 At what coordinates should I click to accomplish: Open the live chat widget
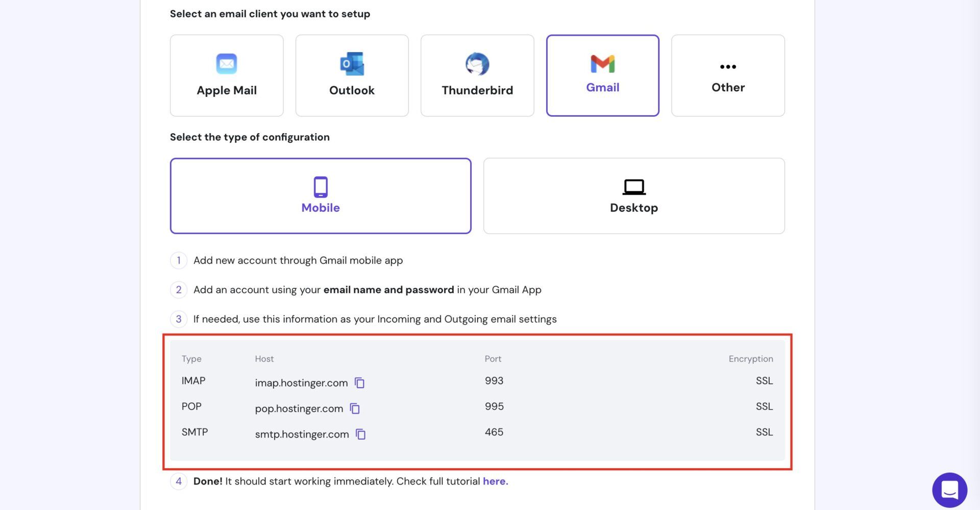click(x=949, y=490)
